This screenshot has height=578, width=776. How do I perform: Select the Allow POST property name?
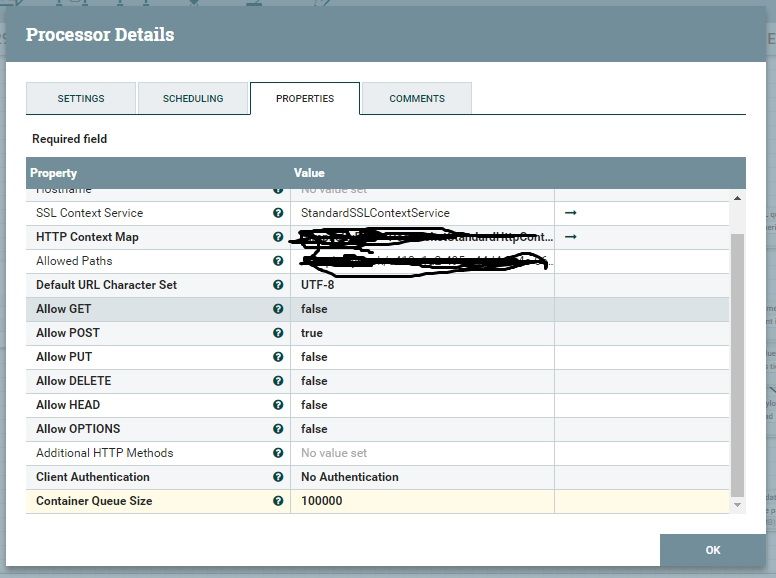tap(68, 333)
